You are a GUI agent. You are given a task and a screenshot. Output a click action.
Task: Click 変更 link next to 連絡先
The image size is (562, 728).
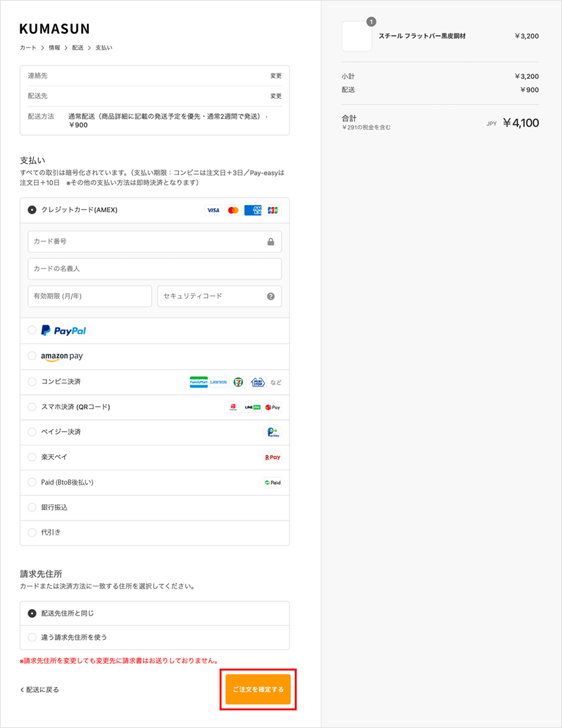coord(276,76)
